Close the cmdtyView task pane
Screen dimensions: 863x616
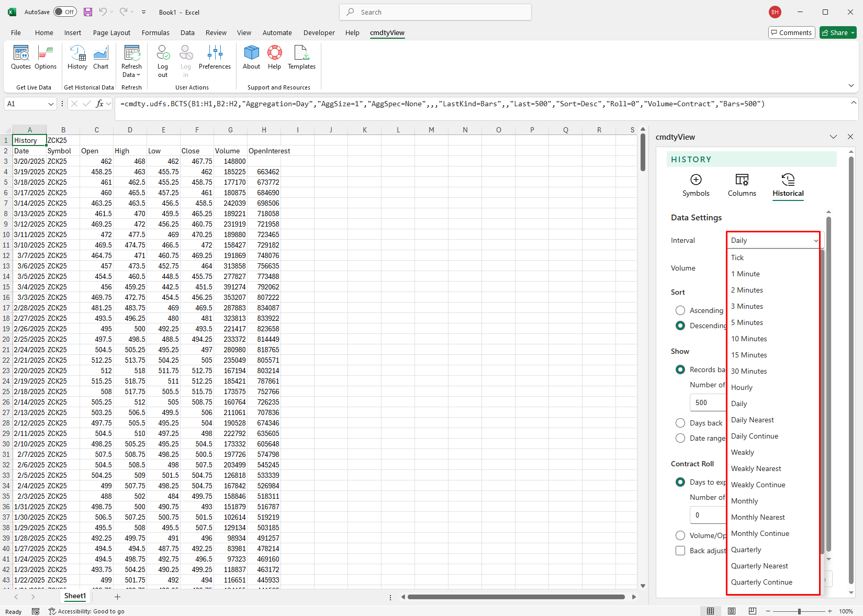pyautogui.click(x=850, y=137)
